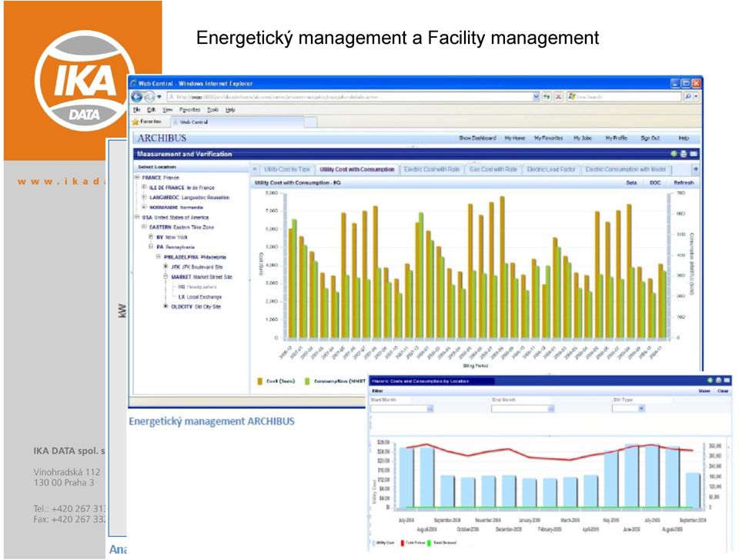The image size is (739, 560).
Task: Open the File menu in Internet Explorer
Action: [x=137, y=110]
